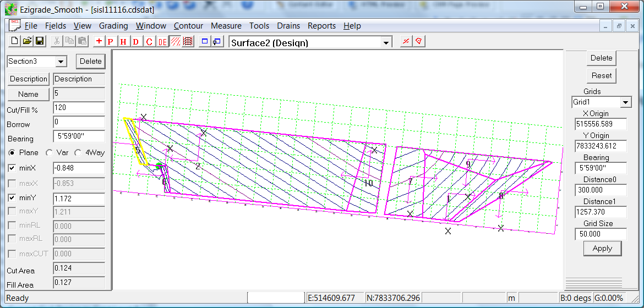Select the red P toolbar icon
This screenshot has height=308, width=644.
(x=111, y=41)
